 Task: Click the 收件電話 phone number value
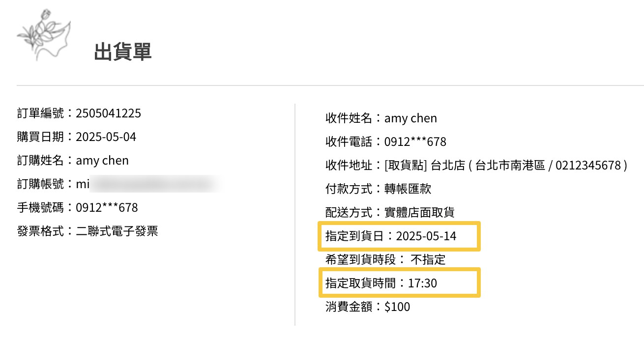[x=415, y=142]
